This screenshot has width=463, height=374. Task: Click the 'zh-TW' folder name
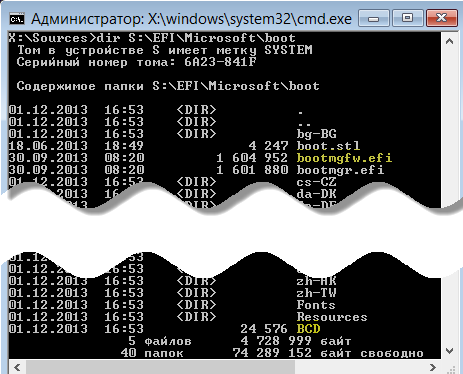click(316, 293)
